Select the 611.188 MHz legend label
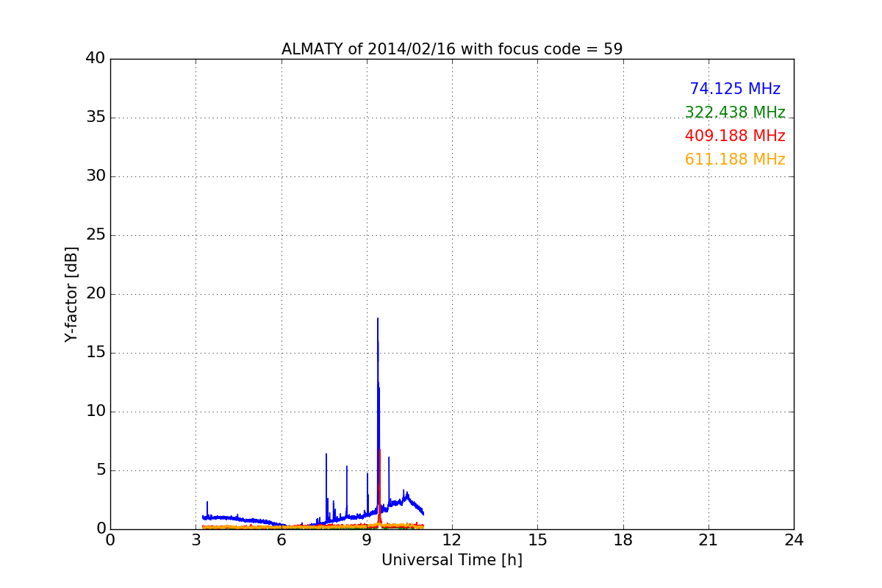The width and height of the screenshot is (882, 588). pos(735,159)
